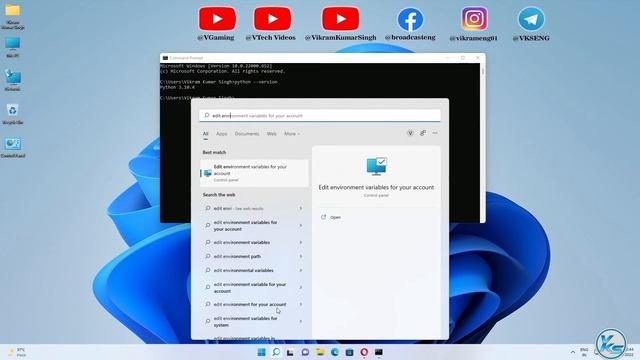Switch to the All search tab
The height and width of the screenshot is (360, 640).
coord(205,134)
